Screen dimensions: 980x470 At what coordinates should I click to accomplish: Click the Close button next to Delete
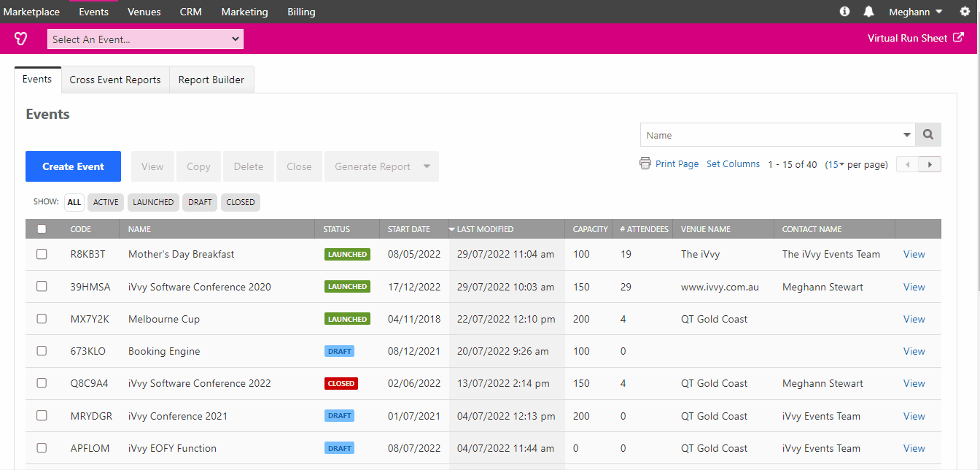coord(299,166)
